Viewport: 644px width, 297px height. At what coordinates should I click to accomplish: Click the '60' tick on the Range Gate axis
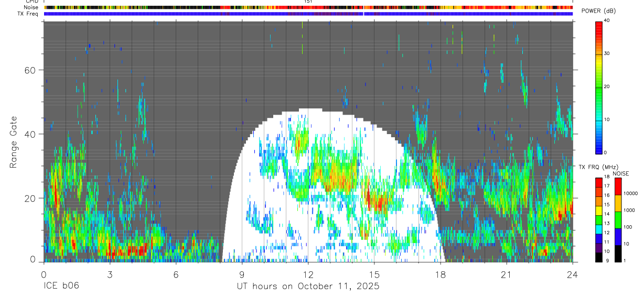(x=31, y=70)
